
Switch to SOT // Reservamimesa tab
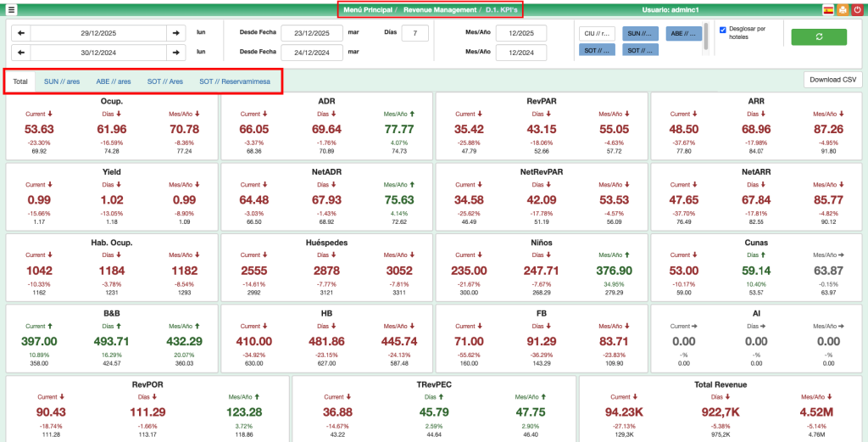(x=234, y=82)
